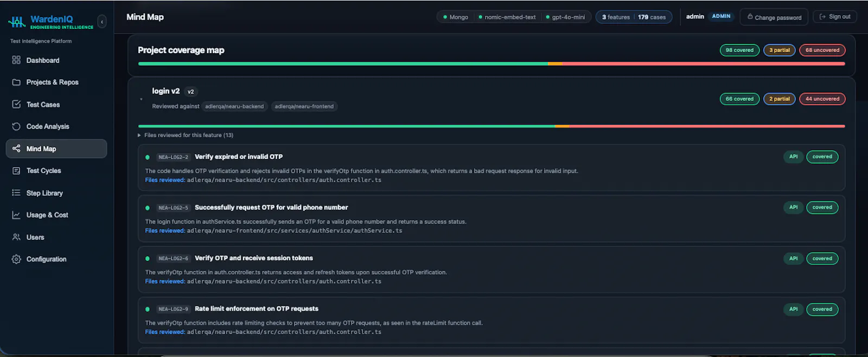
Task: Collapse the login v2 feature section
Action: 141,99
